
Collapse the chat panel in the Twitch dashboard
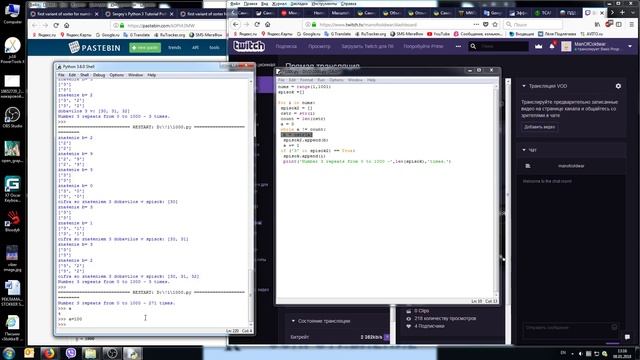[524, 150]
